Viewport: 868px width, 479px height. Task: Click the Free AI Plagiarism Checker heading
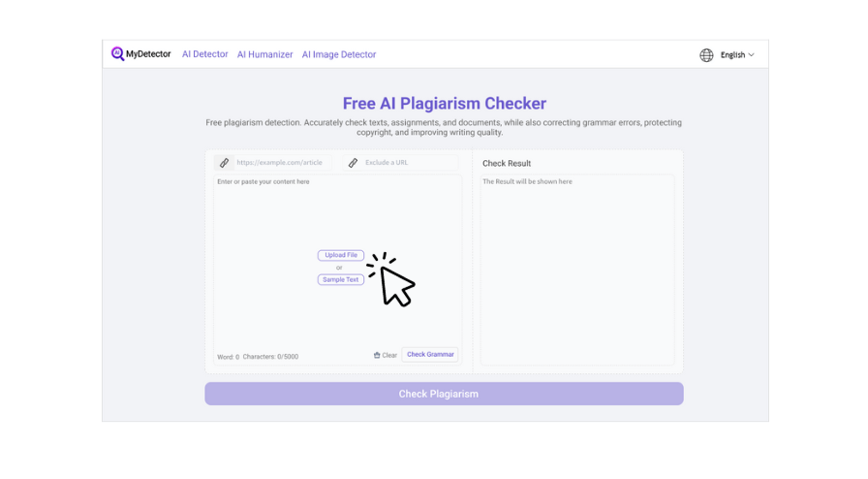click(444, 104)
